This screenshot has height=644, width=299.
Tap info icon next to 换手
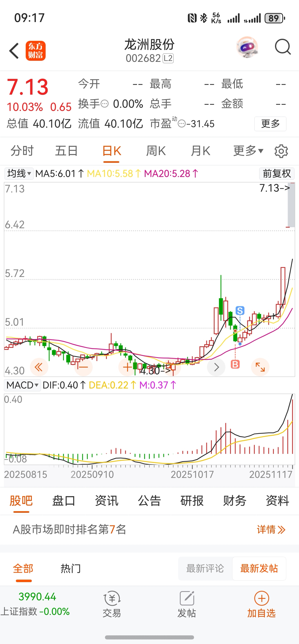(x=105, y=103)
